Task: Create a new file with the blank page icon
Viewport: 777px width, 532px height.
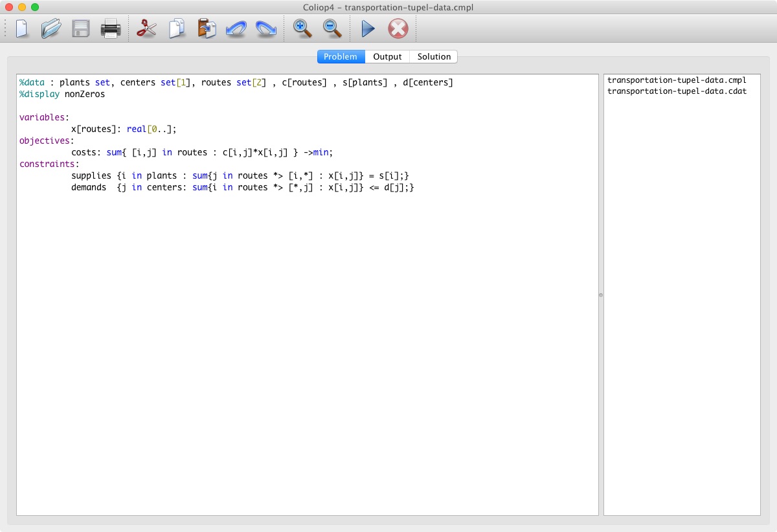Action: point(22,29)
